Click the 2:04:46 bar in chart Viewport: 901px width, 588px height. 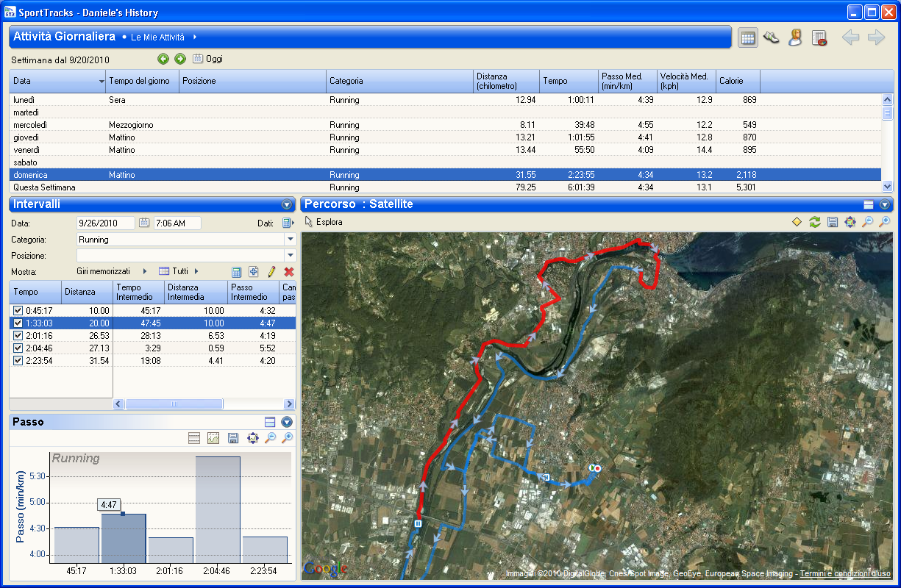click(x=218, y=509)
